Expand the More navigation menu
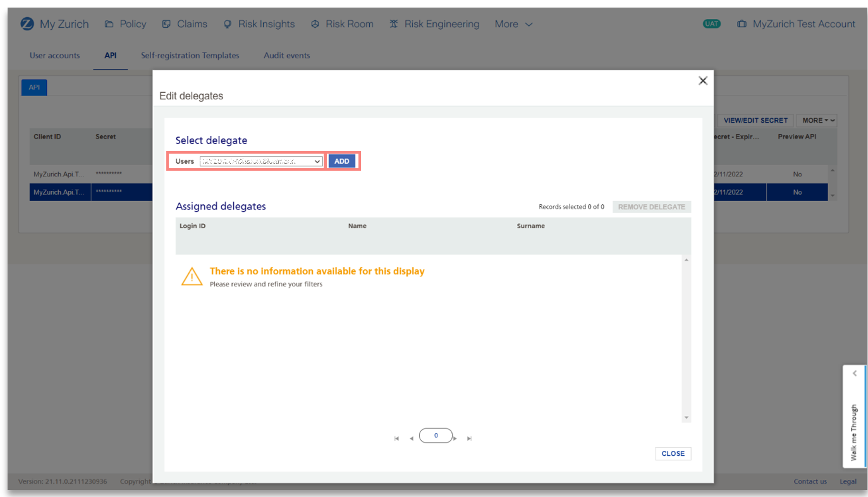This screenshot has width=868, height=497. 513,24
